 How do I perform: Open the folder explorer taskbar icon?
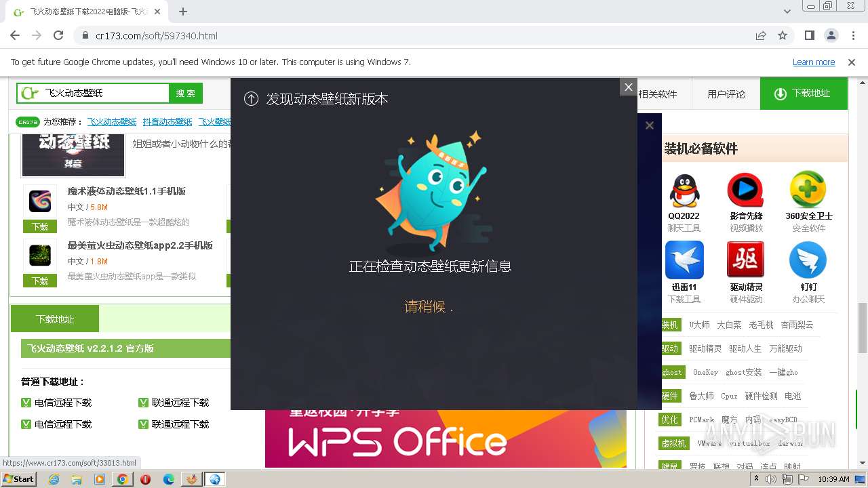pyautogui.click(x=77, y=479)
